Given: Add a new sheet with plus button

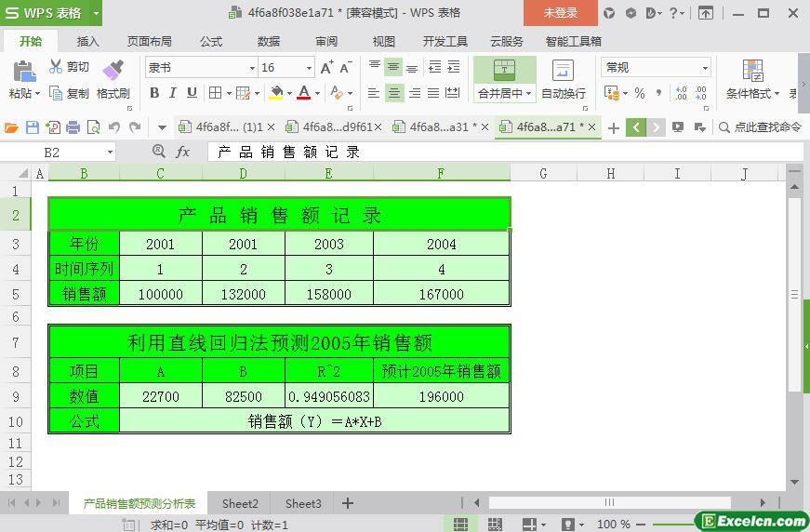Looking at the screenshot, I should [x=348, y=503].
